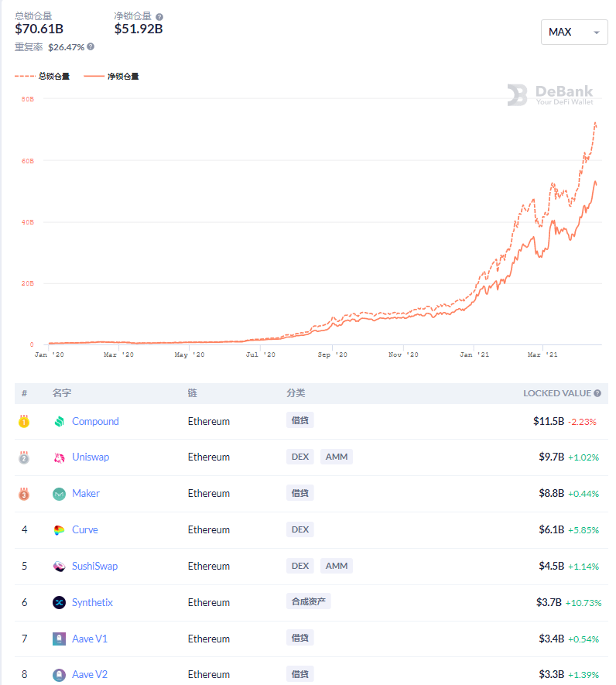Screen dimensions: 616x685
Task: Click the gold rank 1 medal
Action: coord(24,421)
